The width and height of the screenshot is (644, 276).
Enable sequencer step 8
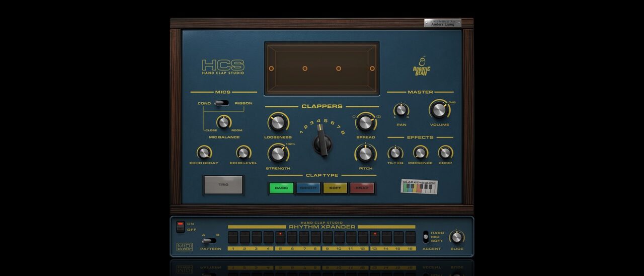[316, 237]
